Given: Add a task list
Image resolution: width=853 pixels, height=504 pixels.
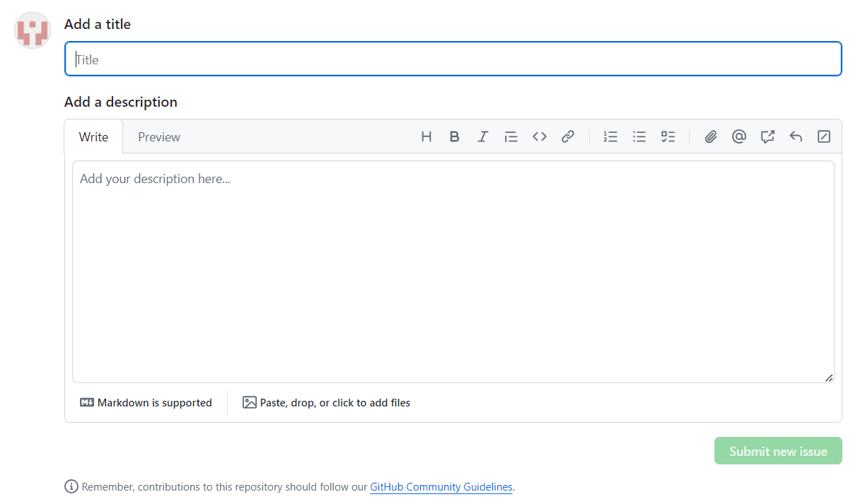Looking at the screenshot, I should click(x=668, y=136).
